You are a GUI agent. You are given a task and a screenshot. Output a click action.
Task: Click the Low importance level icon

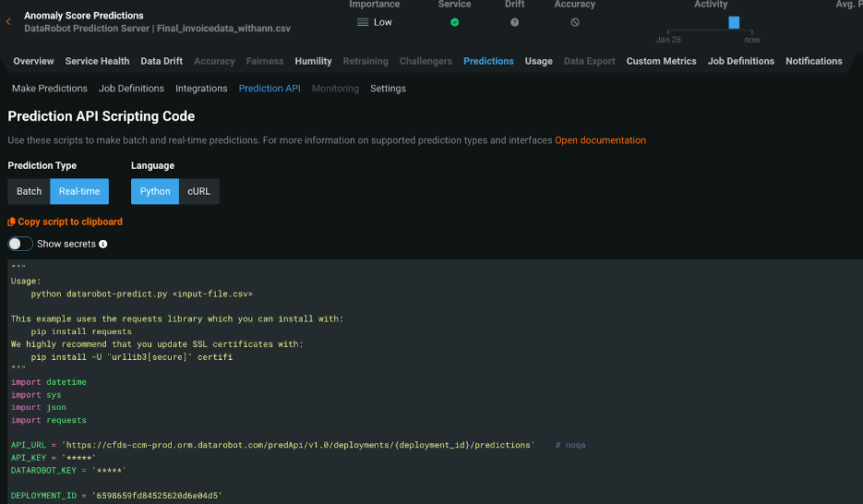[363, 22]
